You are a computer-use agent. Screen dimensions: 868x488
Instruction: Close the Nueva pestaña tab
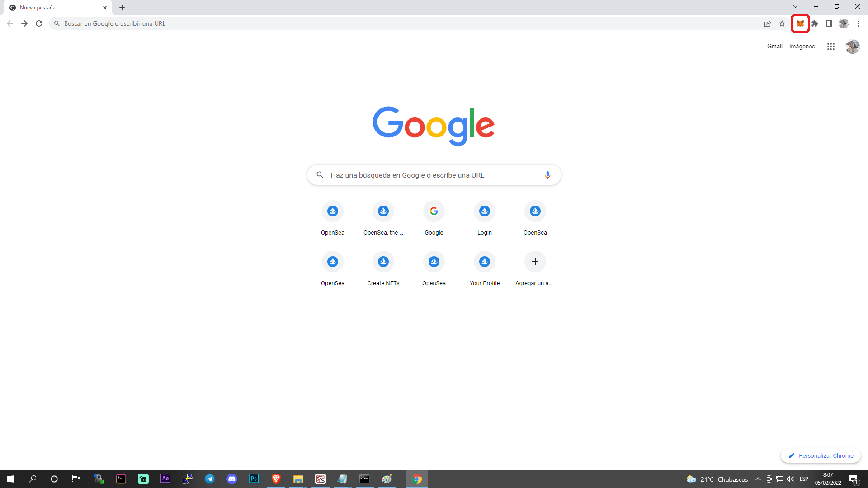coord(105,8)
